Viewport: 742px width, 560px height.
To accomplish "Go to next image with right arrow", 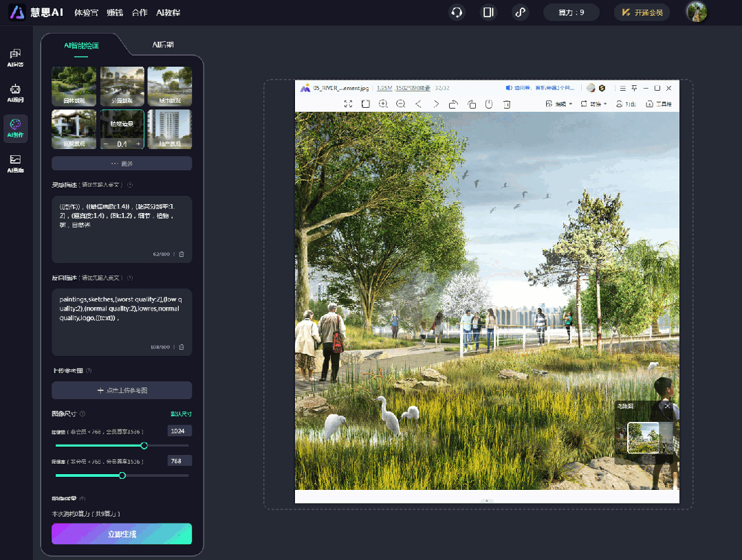I will [436, 104].
